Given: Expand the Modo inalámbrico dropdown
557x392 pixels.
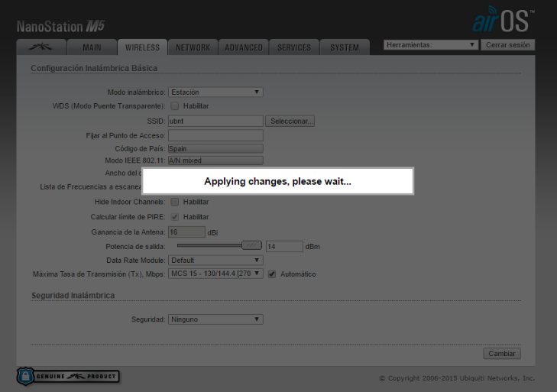Looking at the screenshot, I should [215, 92].
